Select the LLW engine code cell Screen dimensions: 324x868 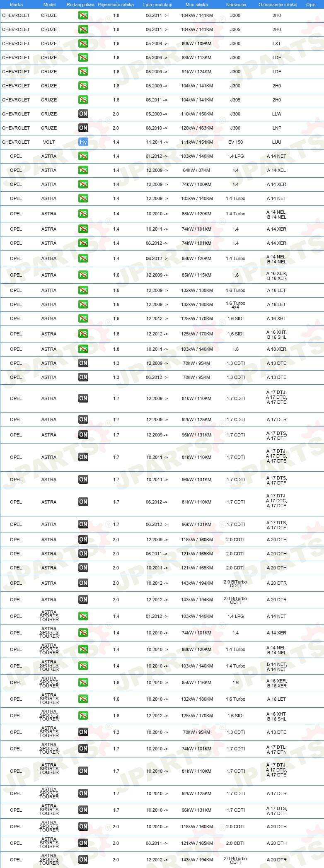click(277, 114)
